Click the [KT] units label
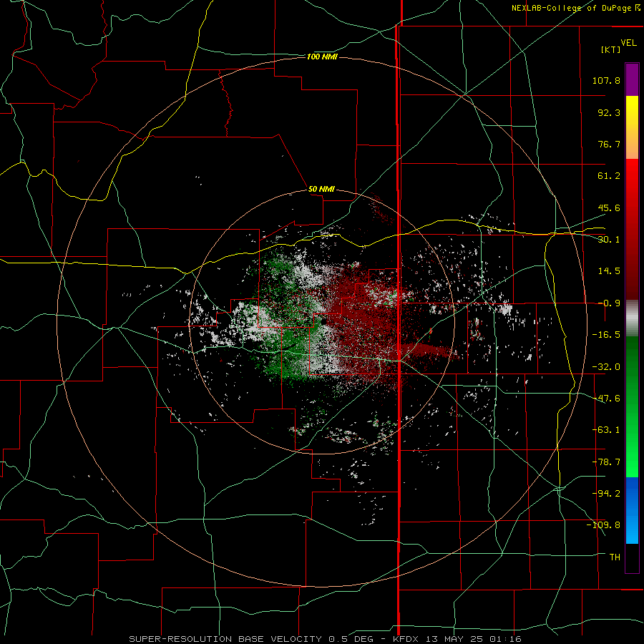Image resolution: width=644 pixels, height=644 pixels. 610,49
